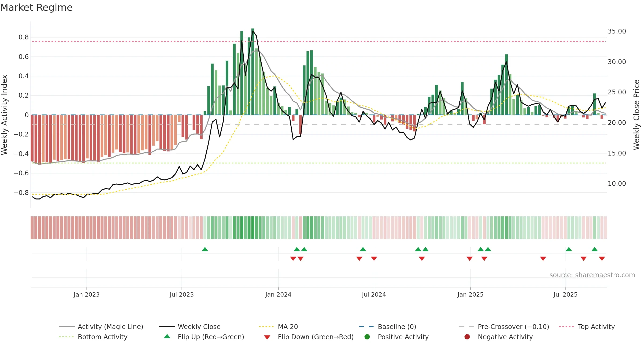Click the −0.4 tick on activity axis
644x362 pixels.
(21, 154)
